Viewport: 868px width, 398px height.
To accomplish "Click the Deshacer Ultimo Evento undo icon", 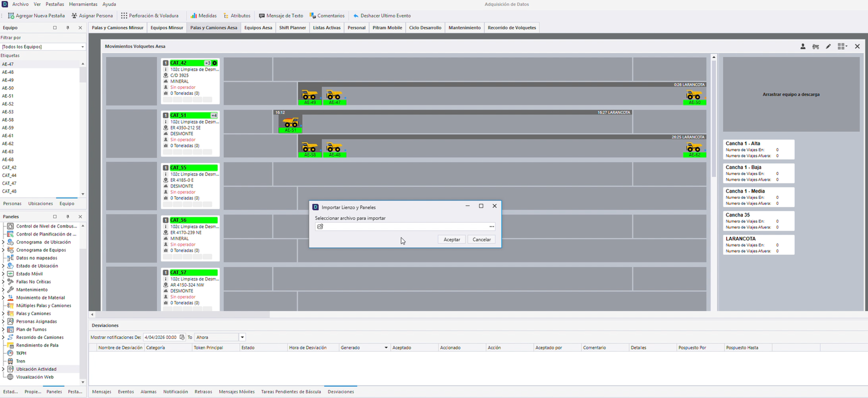I will tap(356, 16).
